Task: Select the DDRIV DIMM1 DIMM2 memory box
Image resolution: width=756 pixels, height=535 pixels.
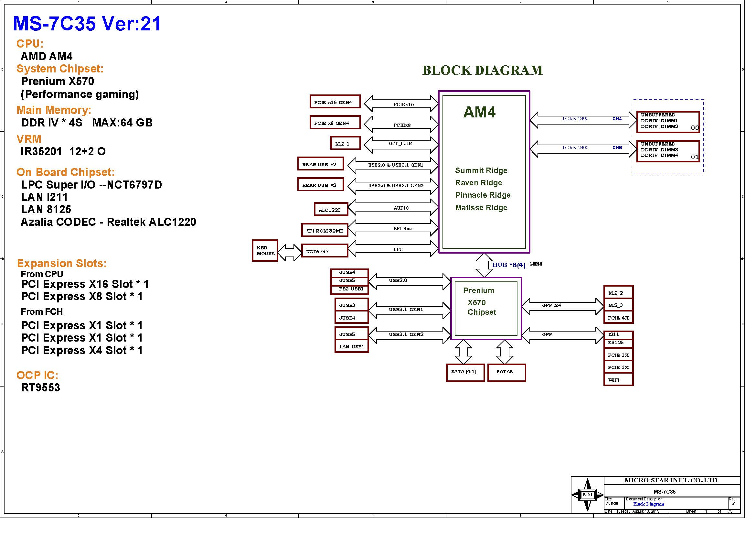Action: [668, 122]
